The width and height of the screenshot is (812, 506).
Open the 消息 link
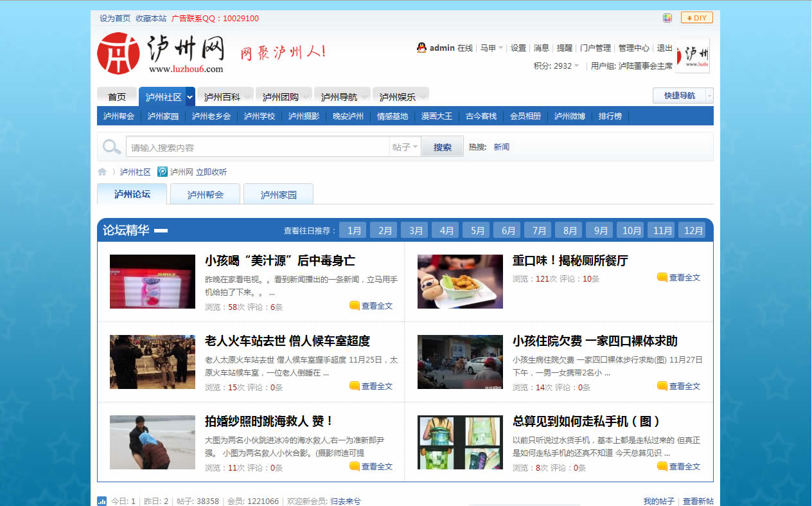click(x=542, y=48)
